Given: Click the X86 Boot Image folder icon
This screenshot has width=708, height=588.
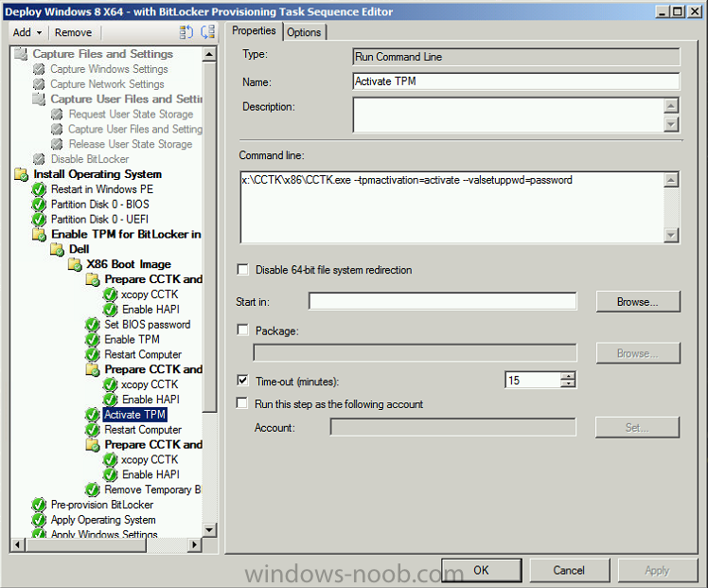Looking at the screenshot, I should (75, 264).
